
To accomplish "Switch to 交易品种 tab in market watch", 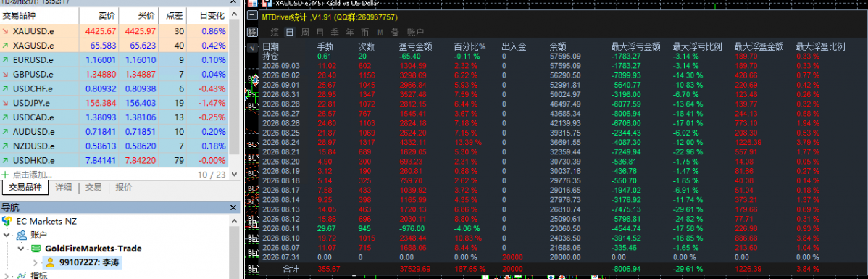I will click(x=25, y=187).
